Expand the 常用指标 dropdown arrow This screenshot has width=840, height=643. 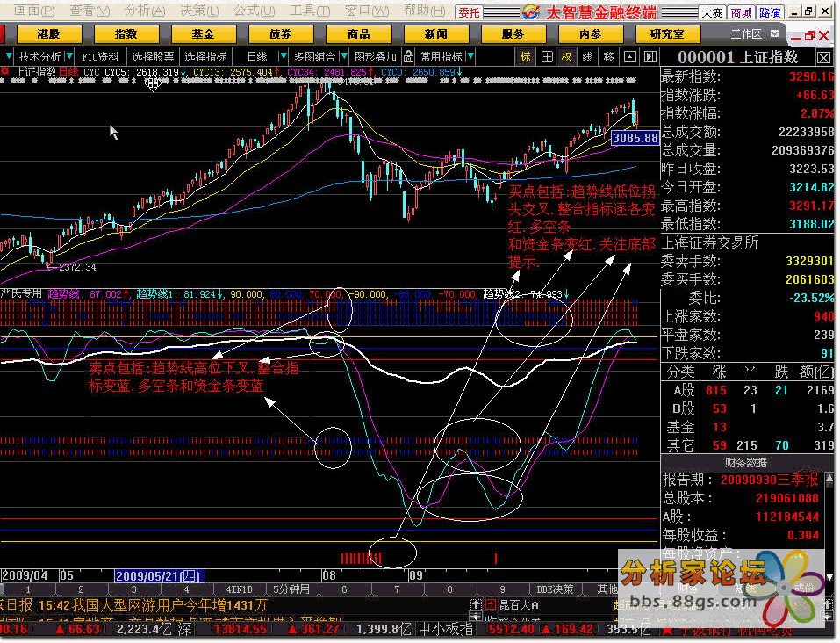[x=470, y=56]
